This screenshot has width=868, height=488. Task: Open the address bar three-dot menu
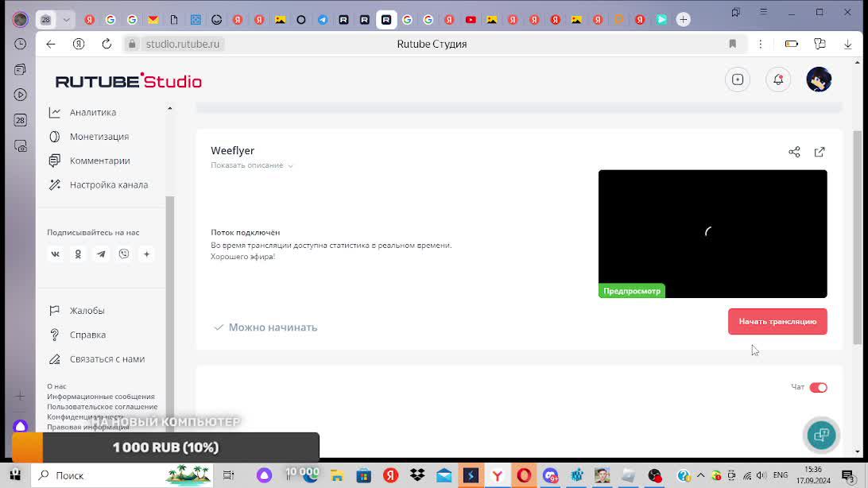click(x=761, y=45)
